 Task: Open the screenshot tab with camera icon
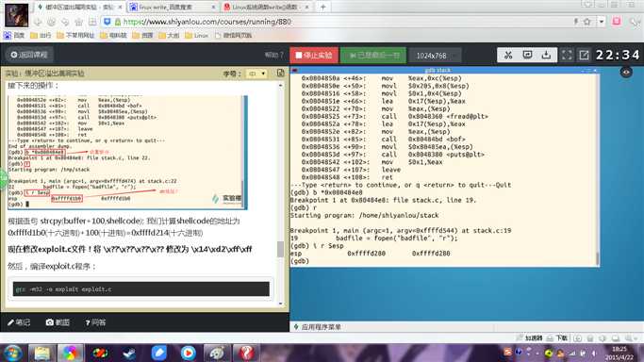tap(58, 322)
